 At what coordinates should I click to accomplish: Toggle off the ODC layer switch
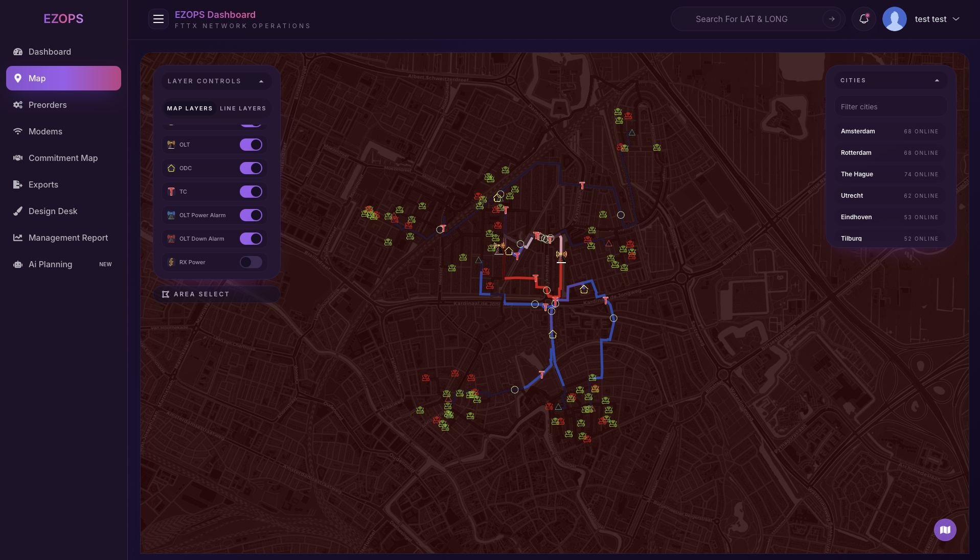coord(250,168)
